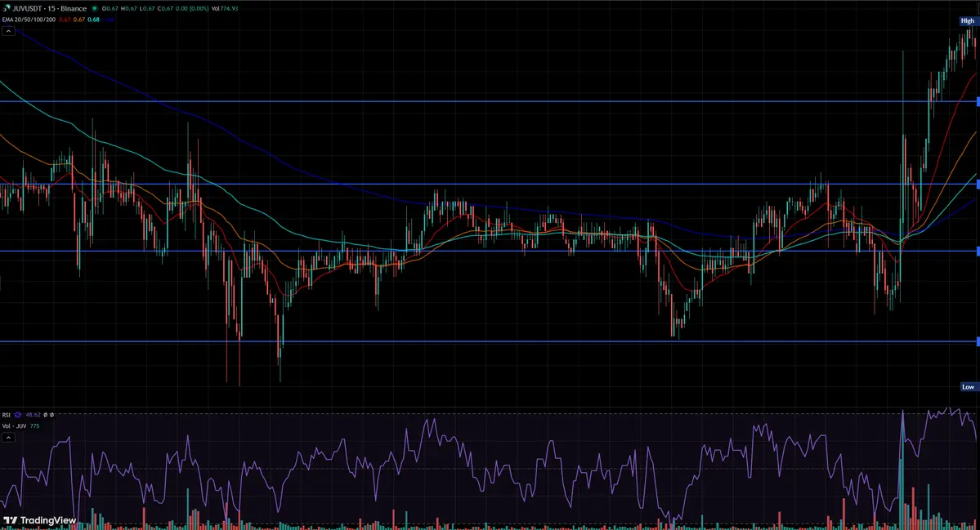Open the JUVUSDT · 15 · Binance symbol title
This screenshot has height=530, width=980.
pyautogui.click(x=49, y=9)
